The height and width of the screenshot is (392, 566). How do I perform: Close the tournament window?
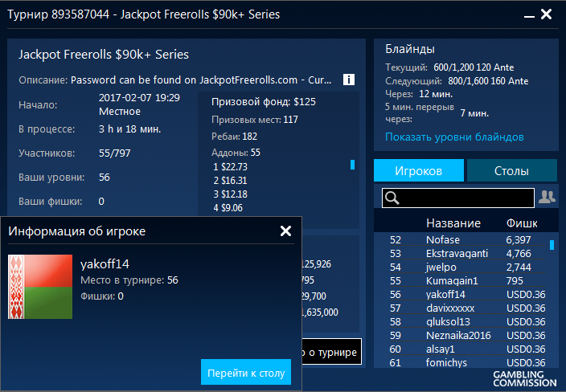click(546, 14)
